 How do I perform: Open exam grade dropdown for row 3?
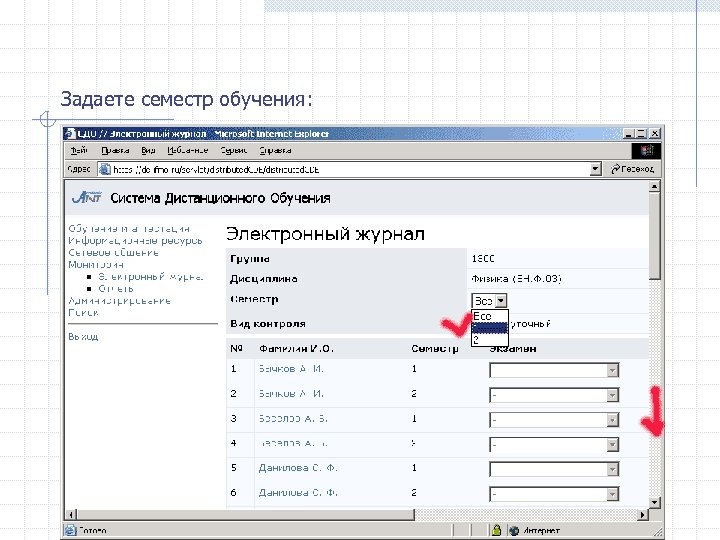[x=612, y=420]
